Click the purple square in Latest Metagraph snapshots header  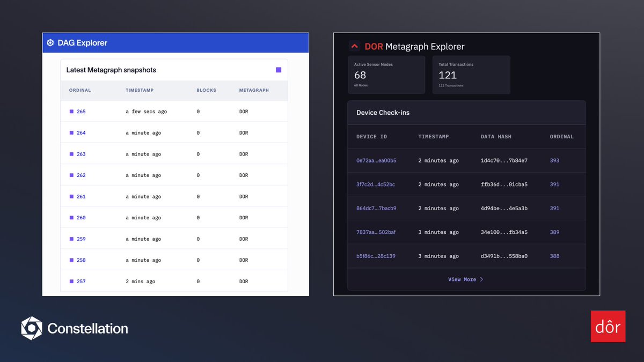tap(279, 70)
